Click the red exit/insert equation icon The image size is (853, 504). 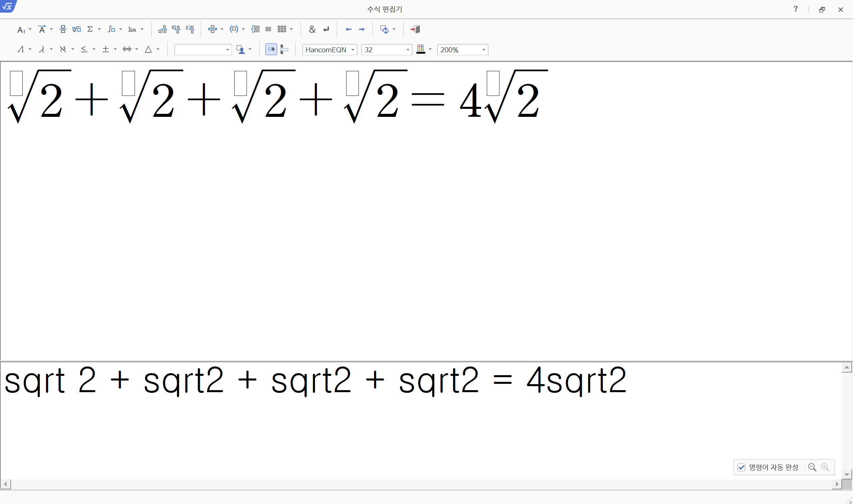415,29
